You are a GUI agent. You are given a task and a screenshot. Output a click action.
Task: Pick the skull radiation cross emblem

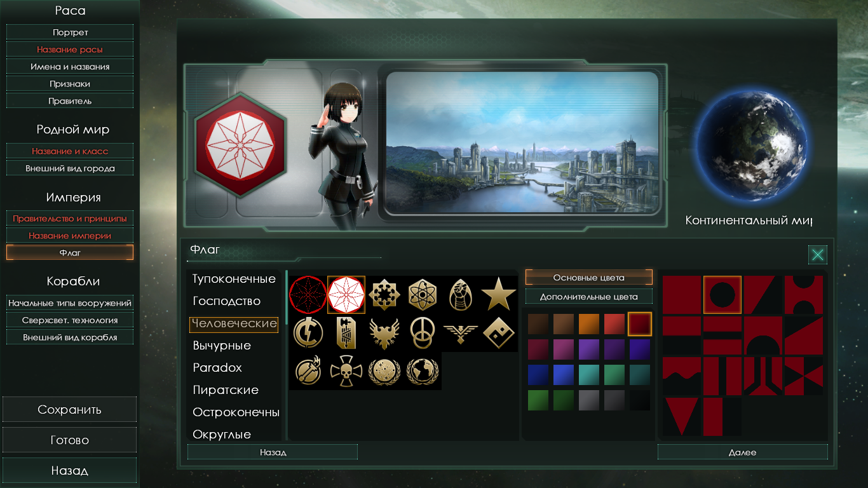(x=346, y=371)
